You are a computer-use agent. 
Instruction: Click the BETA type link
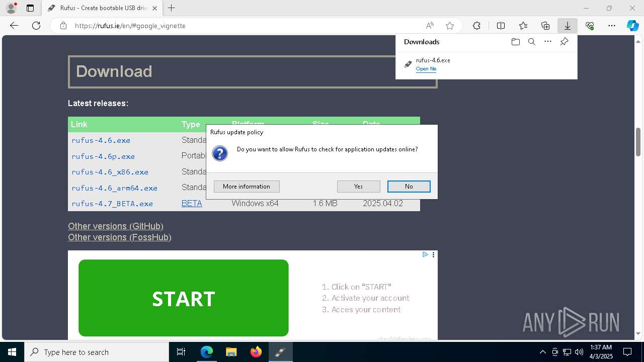click(x=192, y=204)
